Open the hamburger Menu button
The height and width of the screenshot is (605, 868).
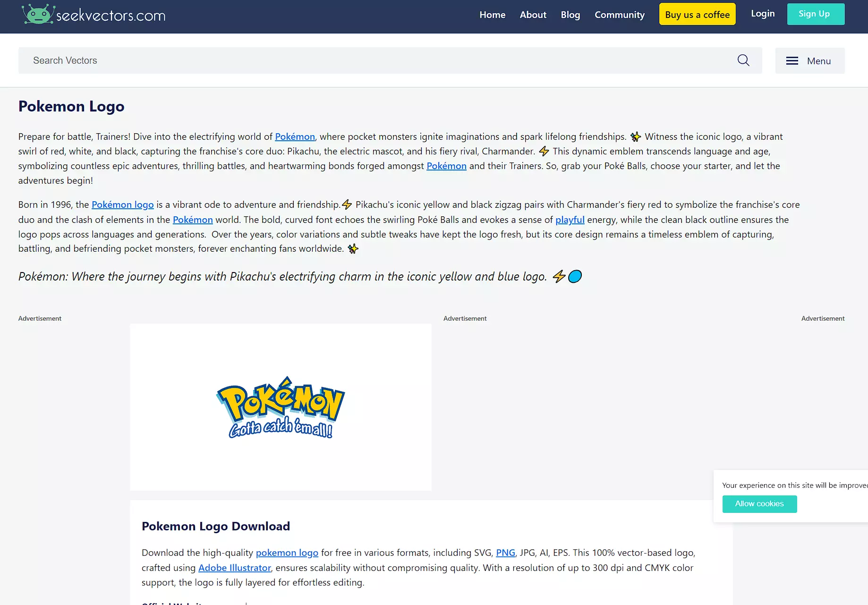[x=809, y=61]
